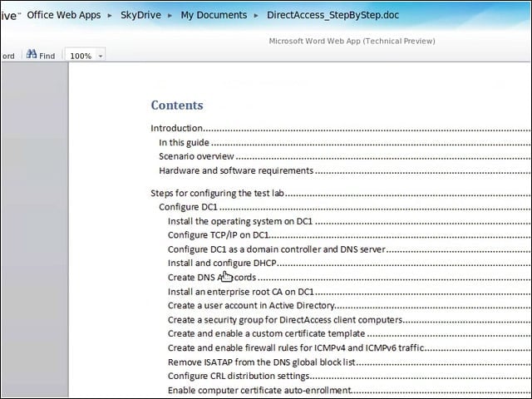Open Create DNS records entry
The image size is (532, 399).
coord(212,278)
